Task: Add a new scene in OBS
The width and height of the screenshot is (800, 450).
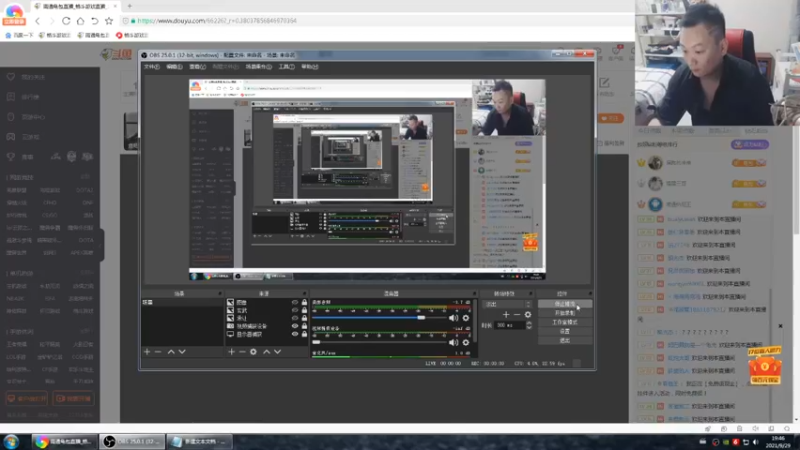Action: click(147, 352)
